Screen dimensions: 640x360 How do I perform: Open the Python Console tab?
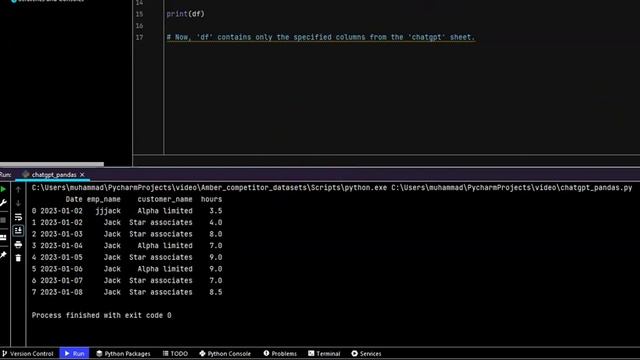point(225,353)
